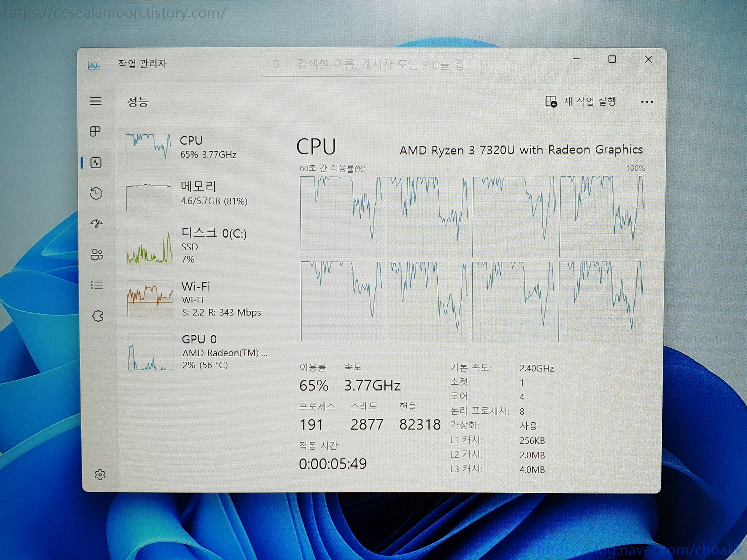
Task: Click the 60초 간 이용률(%) label
Action: click(x=333, y=168)
